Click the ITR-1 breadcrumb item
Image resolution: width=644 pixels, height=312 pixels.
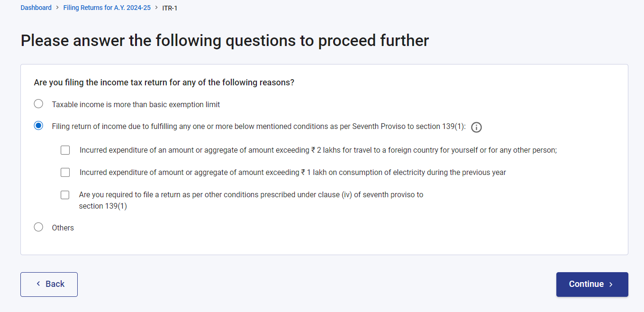point(170,8)
